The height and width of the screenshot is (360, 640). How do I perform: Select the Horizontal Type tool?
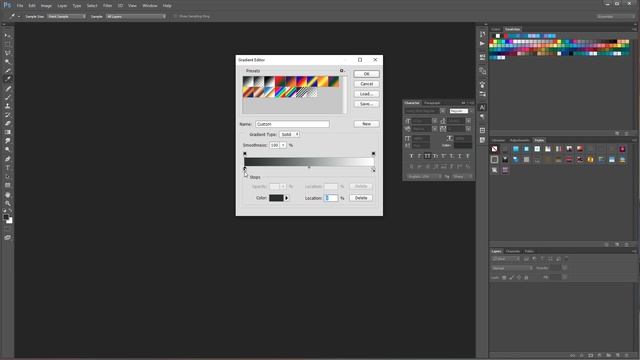pyautogui.click(x=8, y=168)
